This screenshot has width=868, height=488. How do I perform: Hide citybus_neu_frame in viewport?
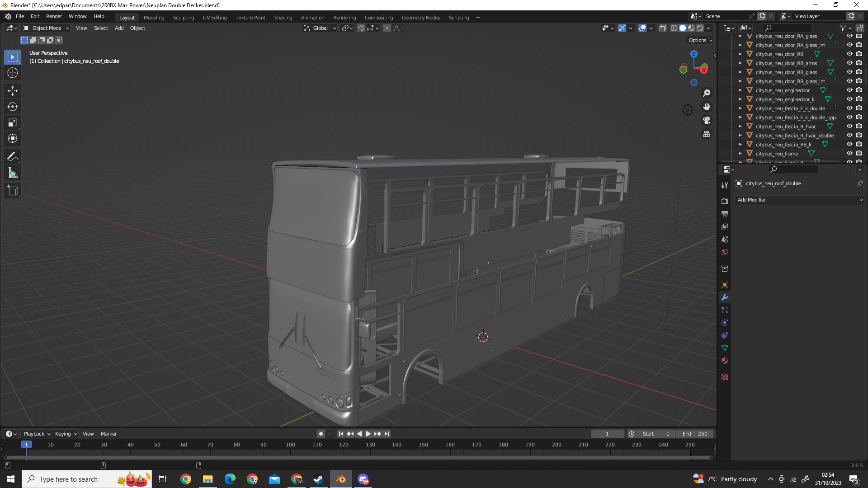tap(849, 153)
